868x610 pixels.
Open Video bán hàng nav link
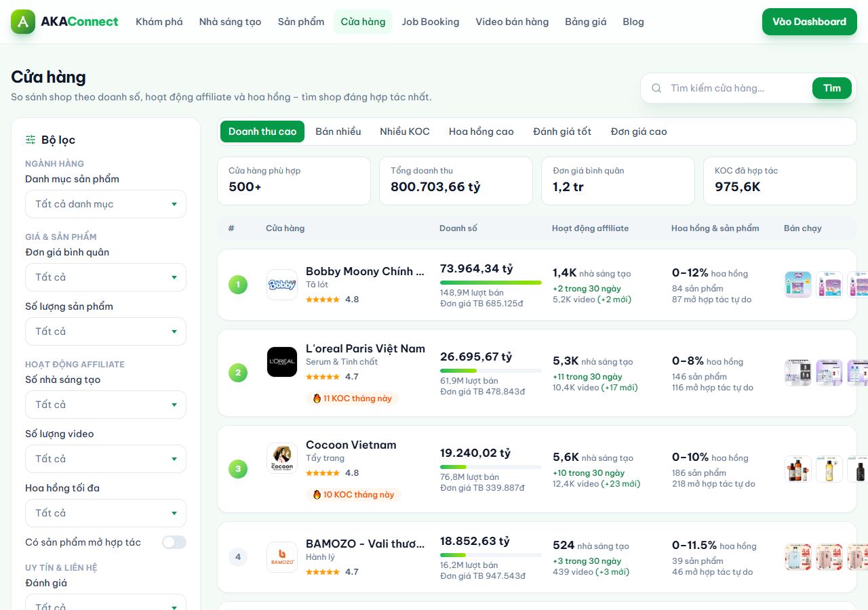pyautogui.click(x=512, y=22)
